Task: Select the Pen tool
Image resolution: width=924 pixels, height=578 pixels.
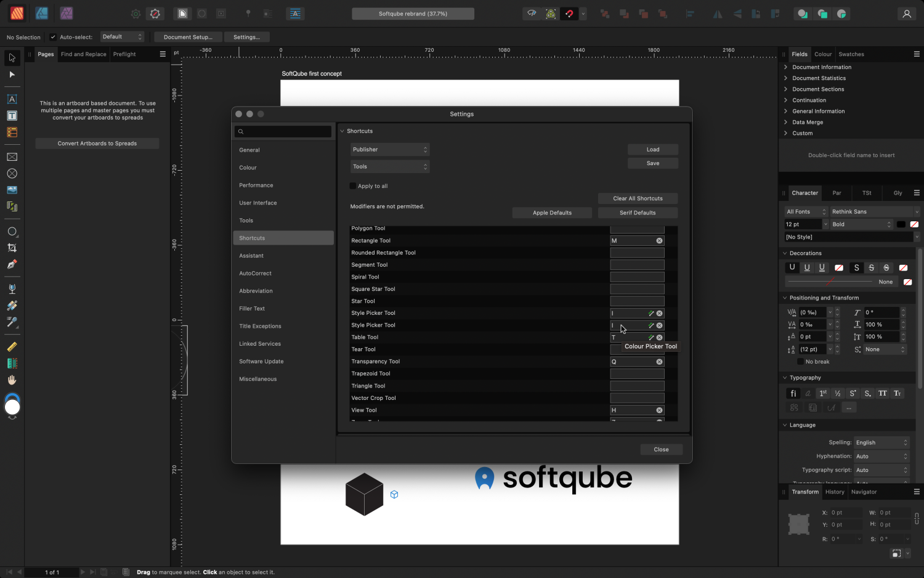Action: [x=12, y=264]
